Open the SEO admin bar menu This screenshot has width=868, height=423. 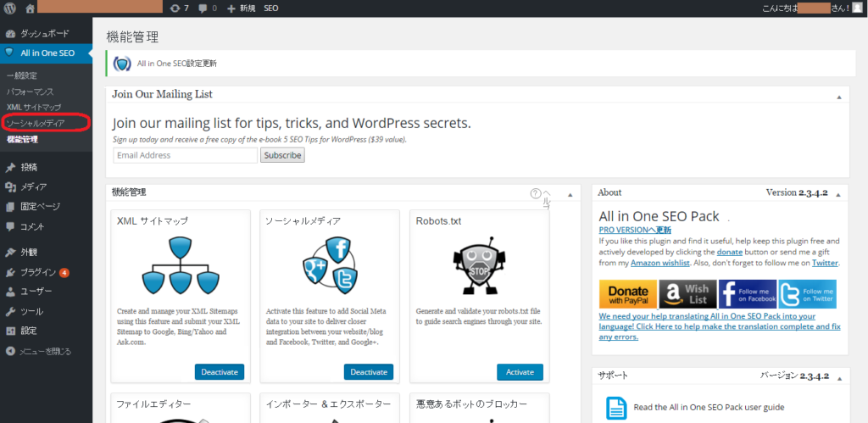click(x=271, y=8)
